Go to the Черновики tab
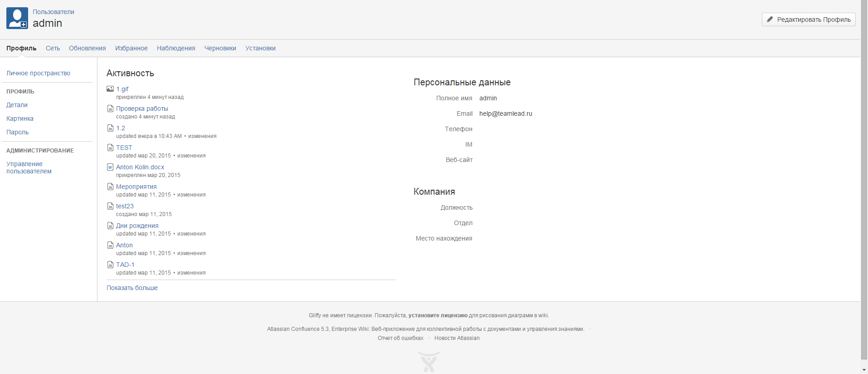 point(220,48)
